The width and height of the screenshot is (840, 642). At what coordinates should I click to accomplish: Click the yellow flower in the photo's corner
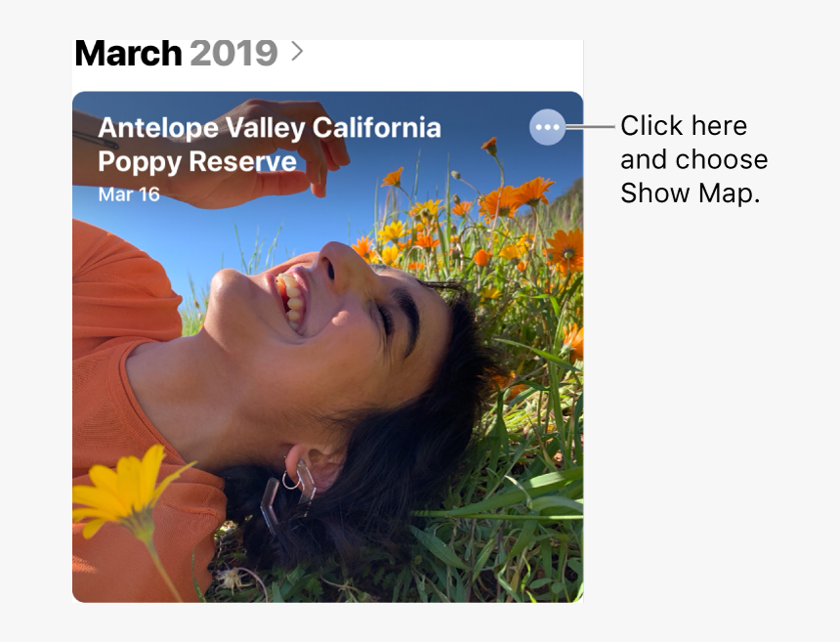pyautogui.click(x=122, y=489)
